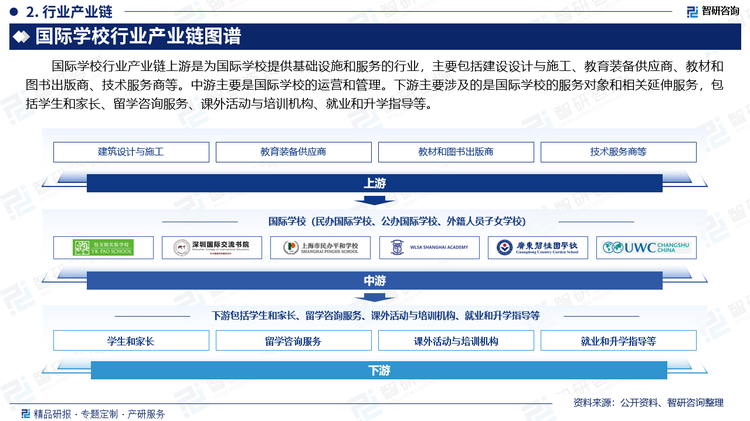The width and height of the screenshot is (750, 421).
Task: Click the 课外活动与培训机构 box
Action: pos(456,341)
